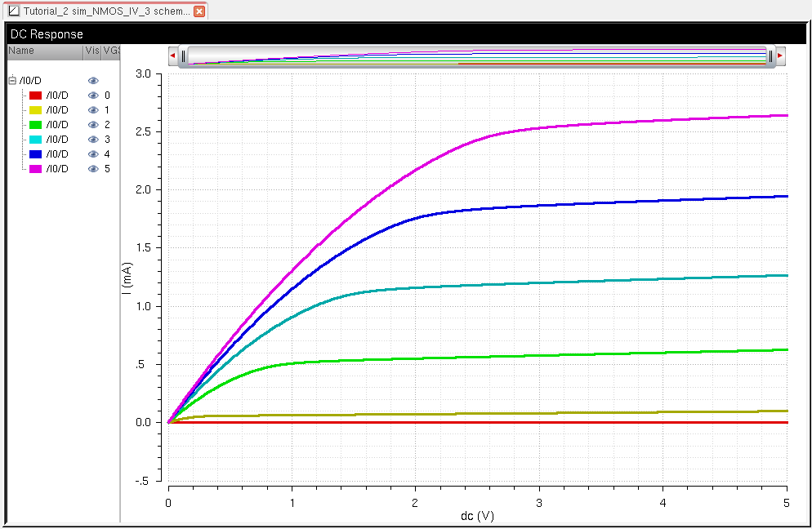Hide the VGS 5 magenta trace via its eye icon
812x529 pixels.
coord(93,168)
